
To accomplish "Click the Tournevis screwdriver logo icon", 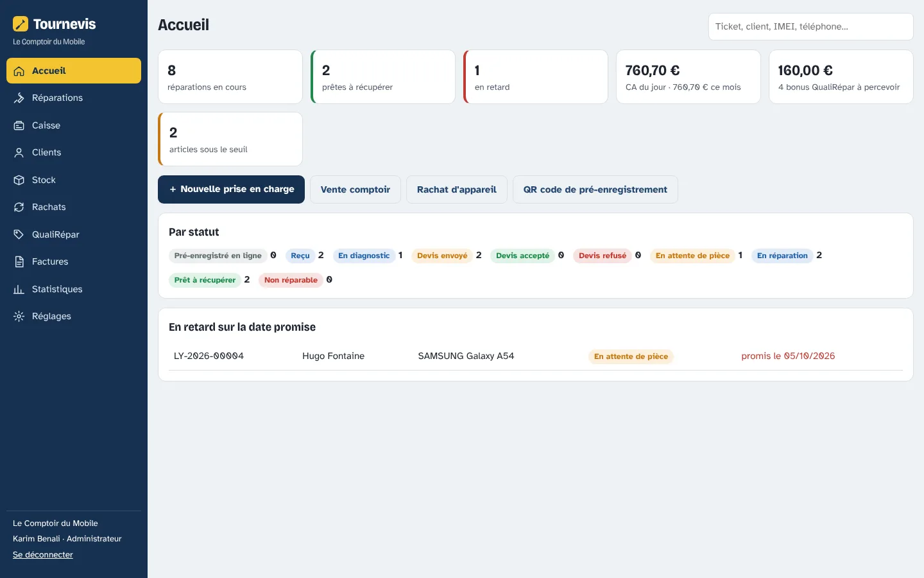I will (x=21, y=24).
